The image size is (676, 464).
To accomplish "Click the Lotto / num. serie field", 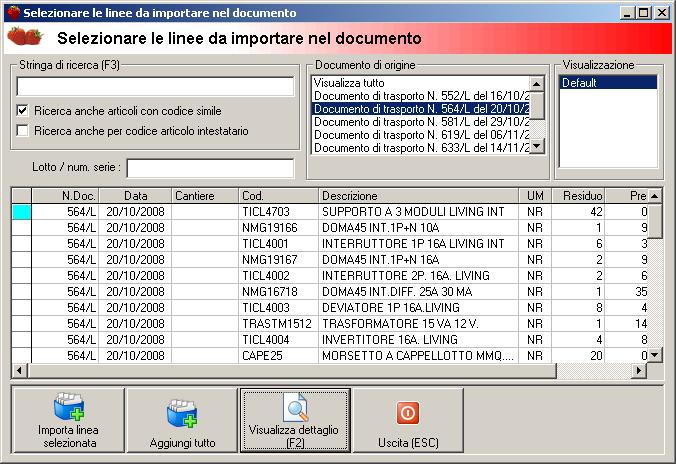I will 211,168.
